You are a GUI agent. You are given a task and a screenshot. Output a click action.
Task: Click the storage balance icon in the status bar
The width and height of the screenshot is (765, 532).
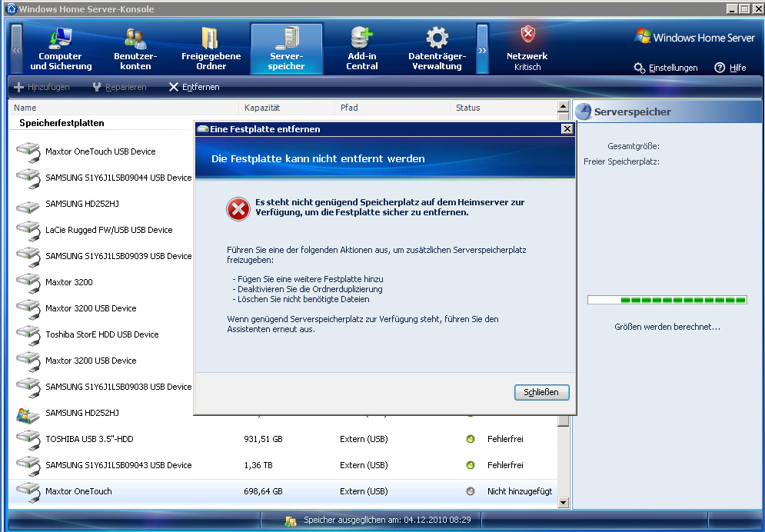point(291,520)
